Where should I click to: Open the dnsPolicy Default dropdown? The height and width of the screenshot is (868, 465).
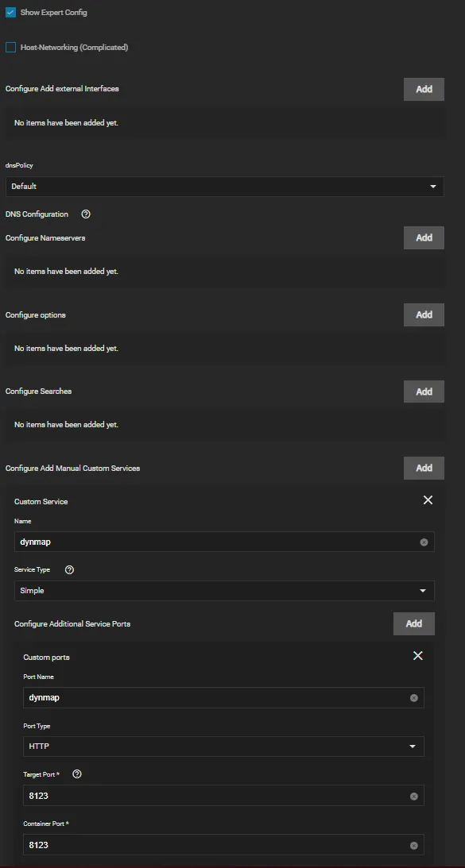224,187
